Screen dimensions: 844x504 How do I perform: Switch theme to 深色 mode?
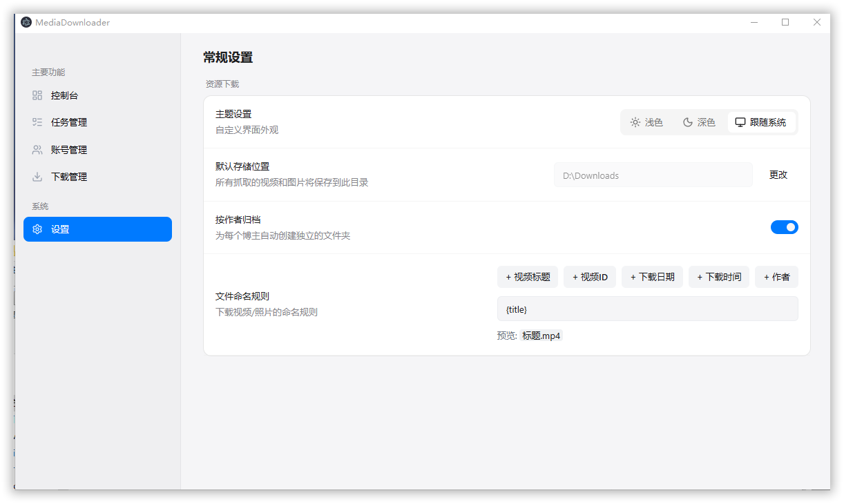tap(699, 122)
